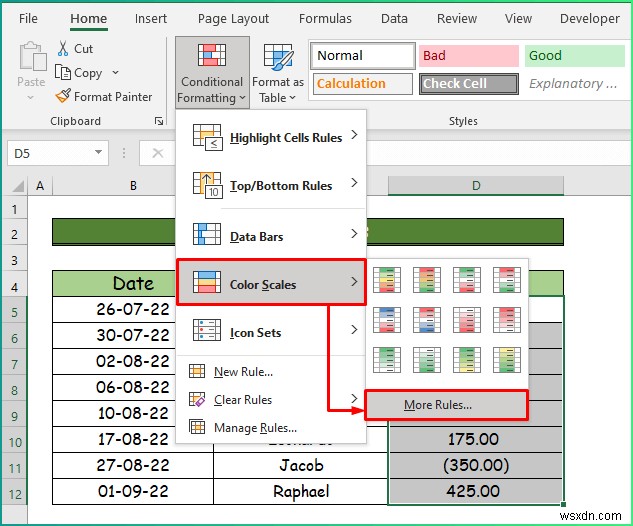Expand Highlight Cells Rules submenu arrow
The image size is (633, 526).
click(x=354, y=135)
